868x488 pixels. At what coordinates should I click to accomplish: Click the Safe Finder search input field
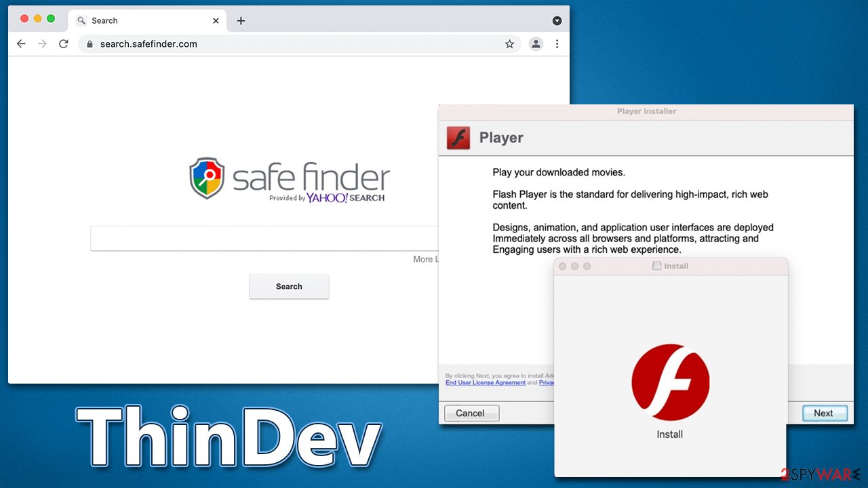point(264,239)
